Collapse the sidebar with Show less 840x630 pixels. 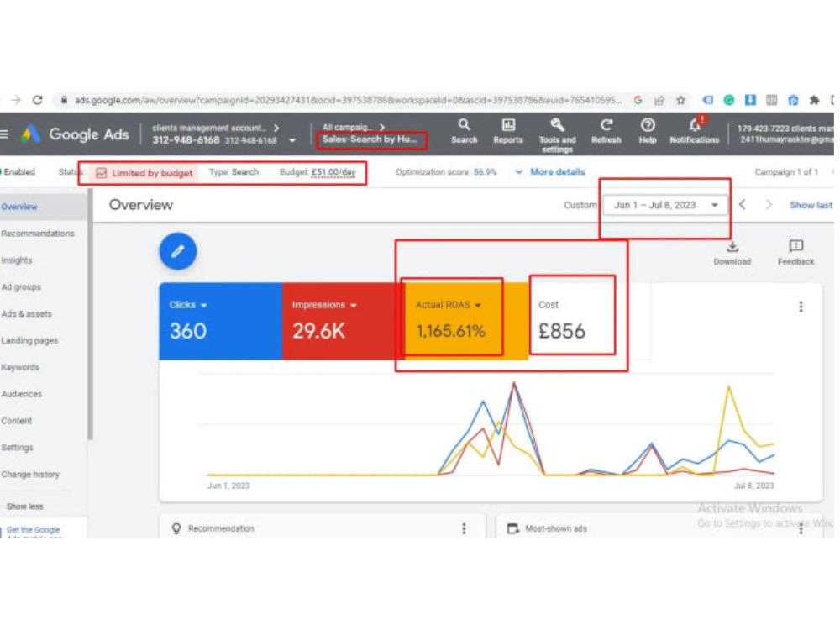[x=24, y=507]
